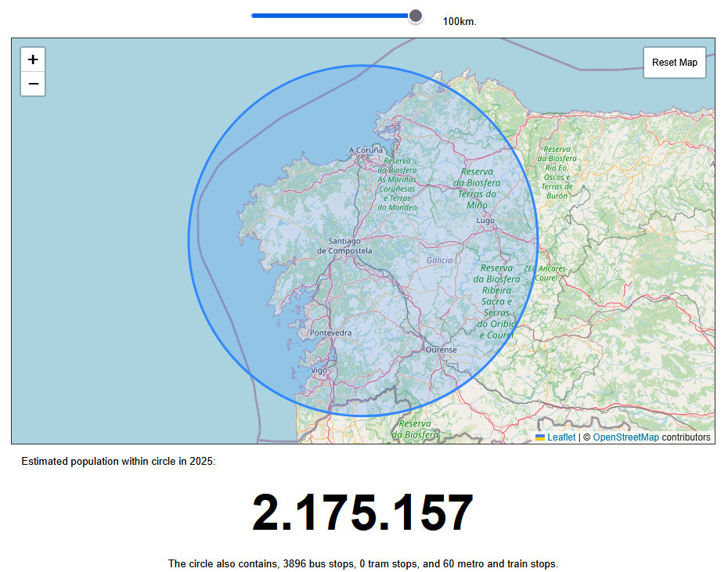This screenshot has width=728, height=572.
Task: Click the radius slider handle
Action: (416, 16)
